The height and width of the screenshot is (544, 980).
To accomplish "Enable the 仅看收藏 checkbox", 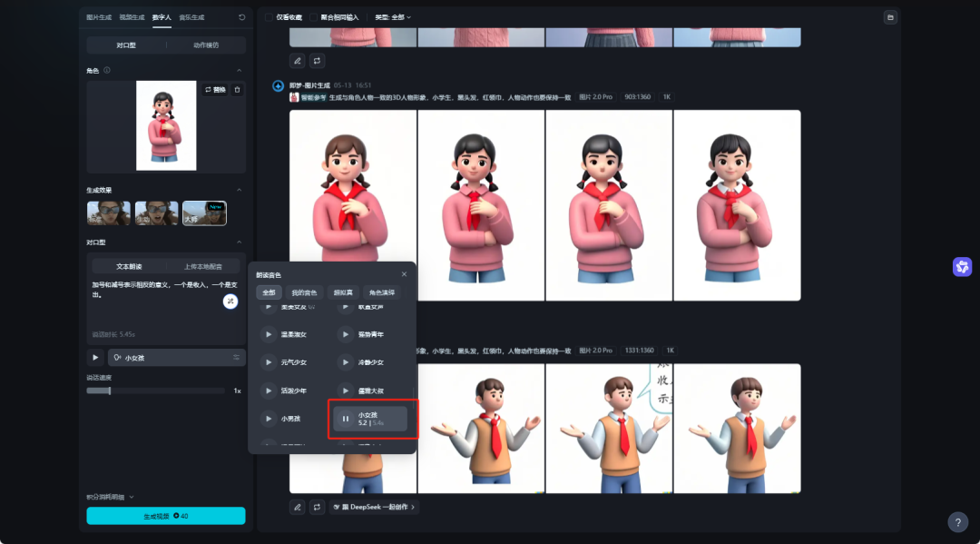I will (269, 17).
